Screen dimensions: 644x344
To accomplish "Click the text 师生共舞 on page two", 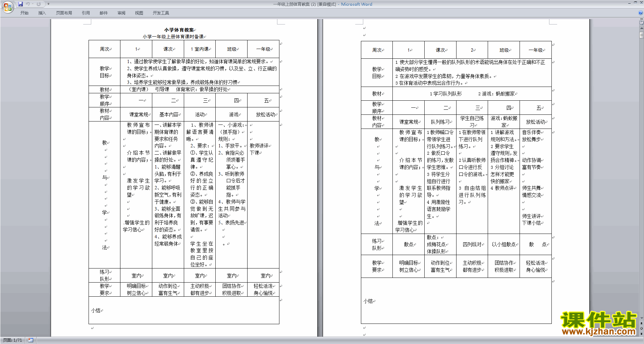I will [x=532, y=188].
